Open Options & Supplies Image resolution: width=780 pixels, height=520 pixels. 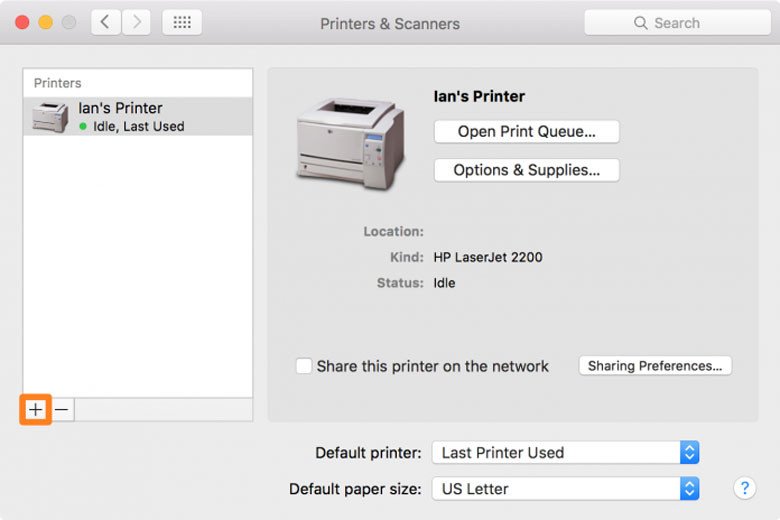[x=526, y=170]
